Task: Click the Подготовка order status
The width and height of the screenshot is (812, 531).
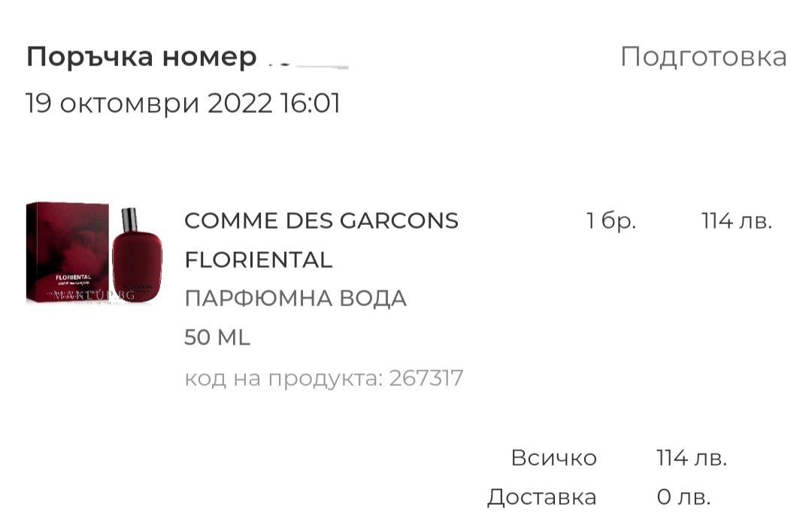Action: click(703, 57)
